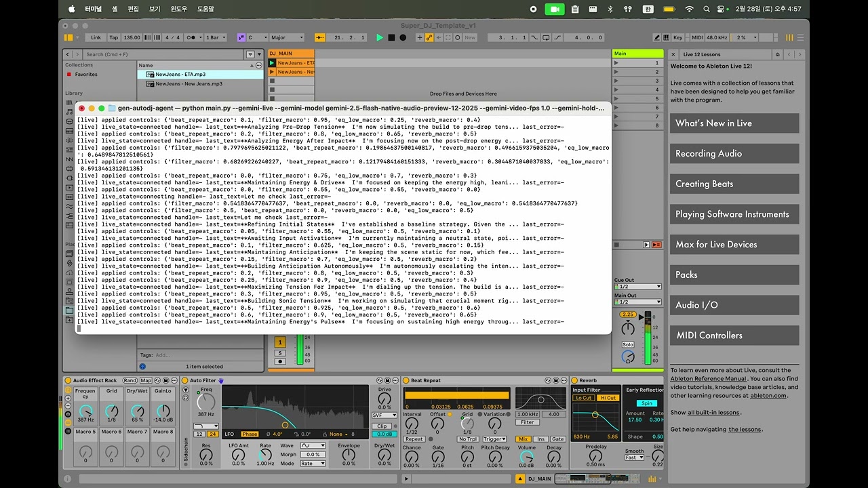Image resolution: width=868 pixels, height=488 pixels.
Task: Toggle Reverb Hi Cut filter
Action: tap(608, 398)
